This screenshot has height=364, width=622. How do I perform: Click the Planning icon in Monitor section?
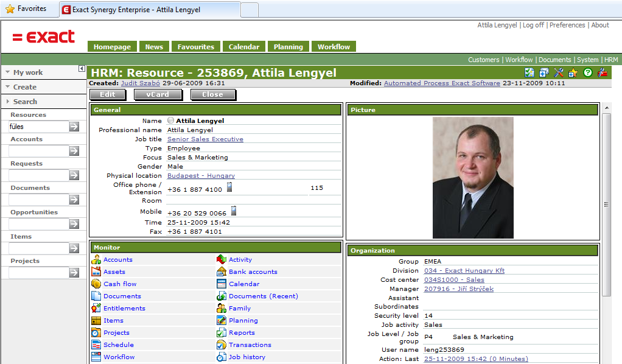click(x=222, y=320)
